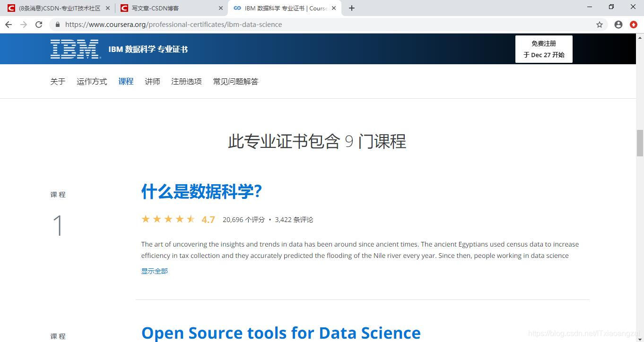
Task: Open the user profile avatar icon
Action: pyautogui.click(x=618, y=25)
